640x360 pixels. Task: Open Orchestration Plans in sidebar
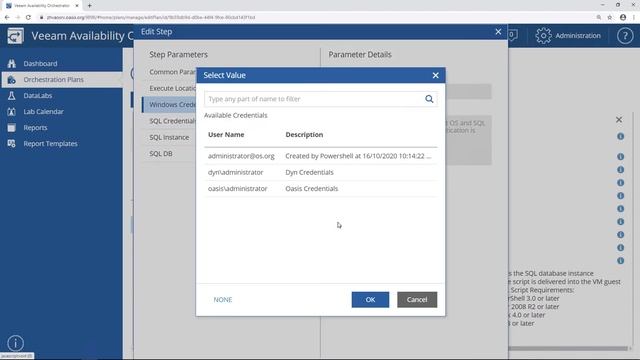pyautogui.click(x=53, y=80)
